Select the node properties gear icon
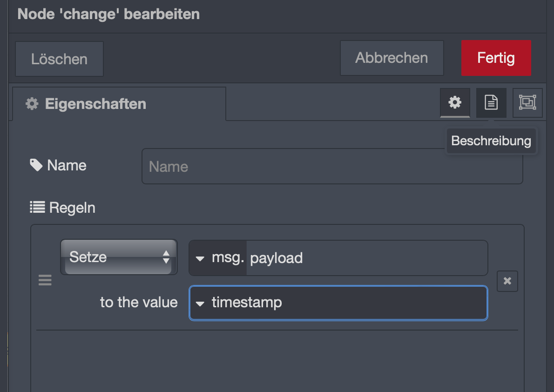The width and height of the screenshot is (554, 392). 455,103
